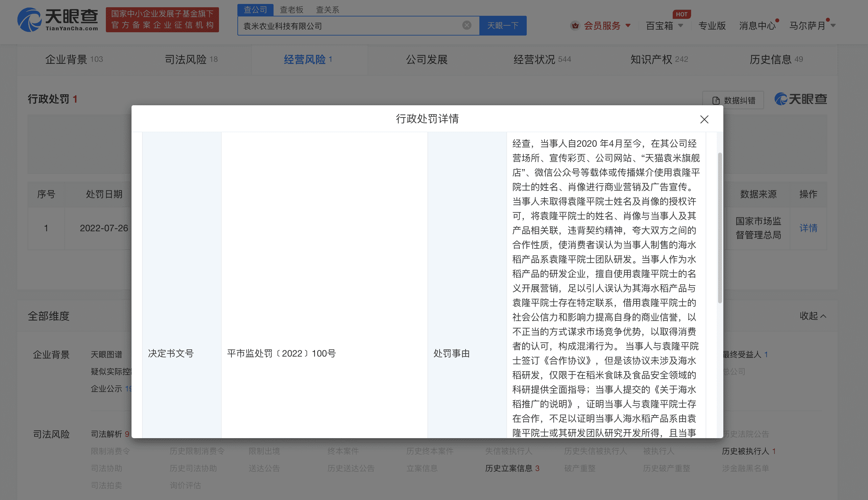Click the 破产重整 item
Image resolution: width=868 pixels, height=500 pixels.
(x=580, y=468)
